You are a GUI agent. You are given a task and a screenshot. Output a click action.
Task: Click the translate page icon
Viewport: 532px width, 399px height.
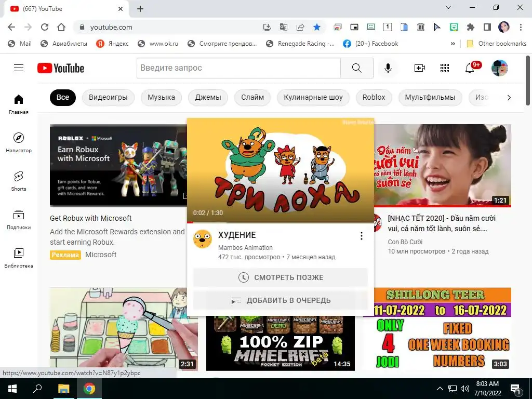283,27
